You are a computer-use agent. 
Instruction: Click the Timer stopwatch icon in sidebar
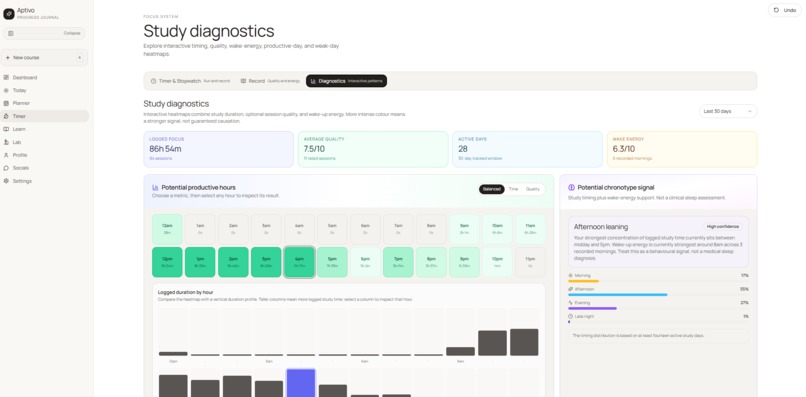[x=6, y=116]
